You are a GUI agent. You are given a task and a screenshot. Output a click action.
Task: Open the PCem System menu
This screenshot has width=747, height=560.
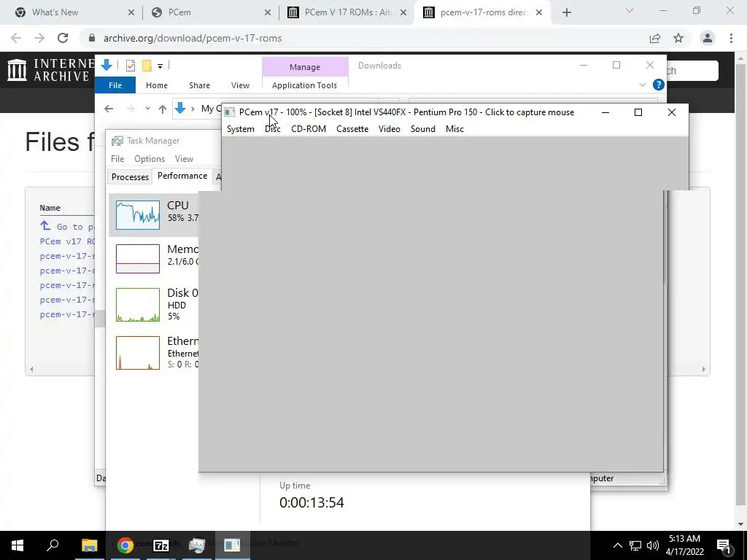pyautogui.click(x=240, y=129)
